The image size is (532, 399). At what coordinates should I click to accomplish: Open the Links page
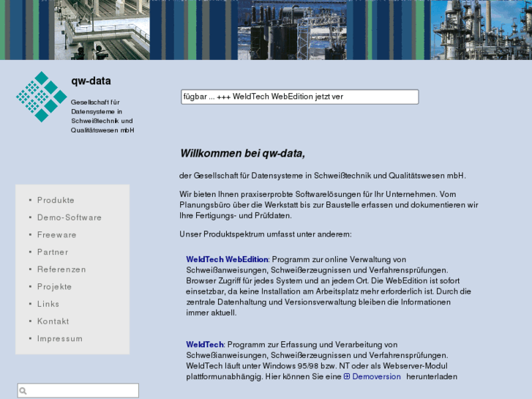pos(48,304)
